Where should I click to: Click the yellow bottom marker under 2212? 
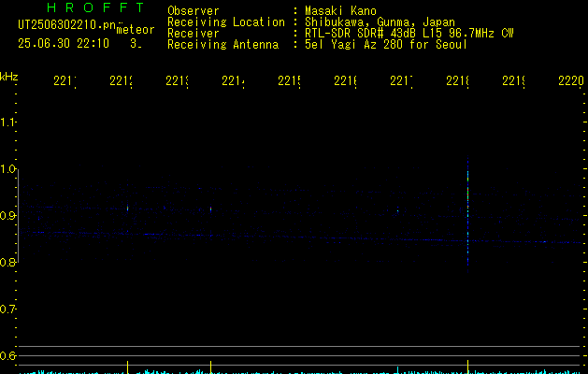(x=127, y=367)
